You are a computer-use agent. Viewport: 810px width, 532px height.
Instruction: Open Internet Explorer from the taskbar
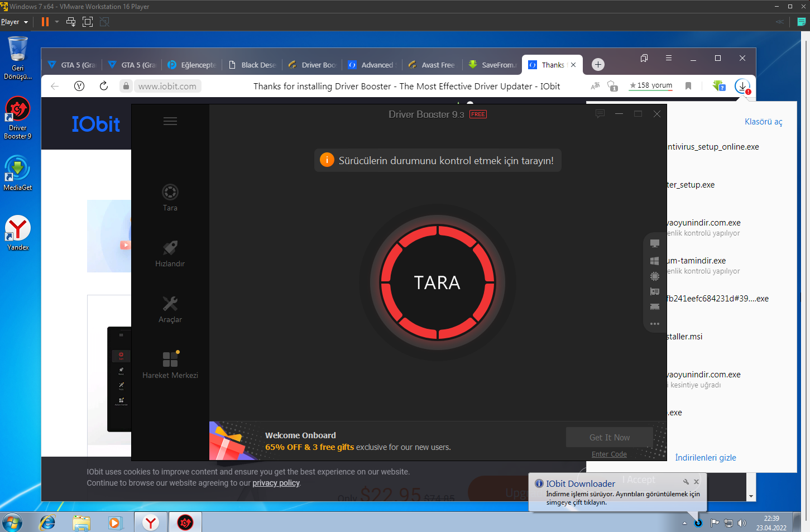click(x=47, y=523)
